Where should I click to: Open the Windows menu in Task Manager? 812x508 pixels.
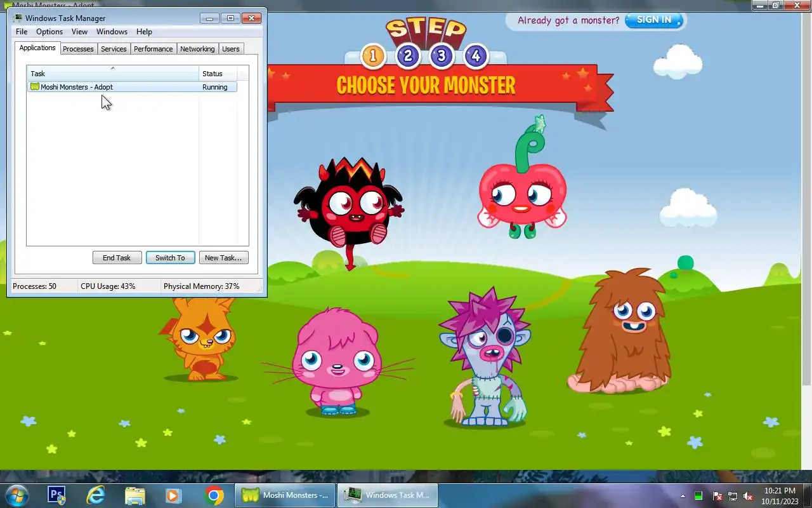112,32
